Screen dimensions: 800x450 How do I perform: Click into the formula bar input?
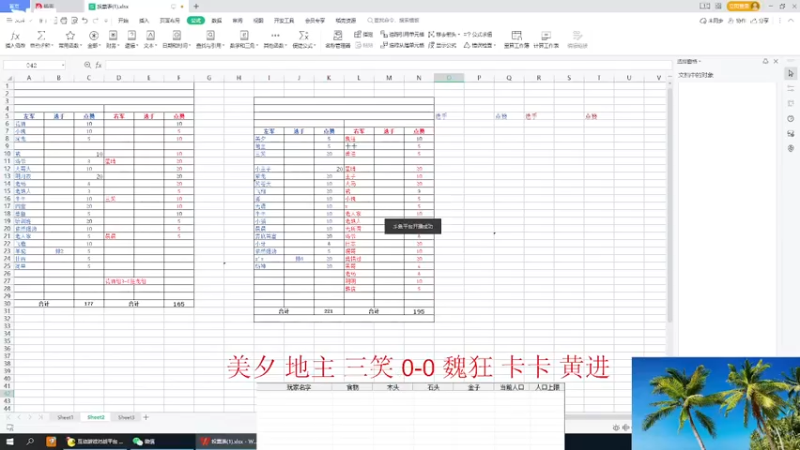tap(388, 65)
